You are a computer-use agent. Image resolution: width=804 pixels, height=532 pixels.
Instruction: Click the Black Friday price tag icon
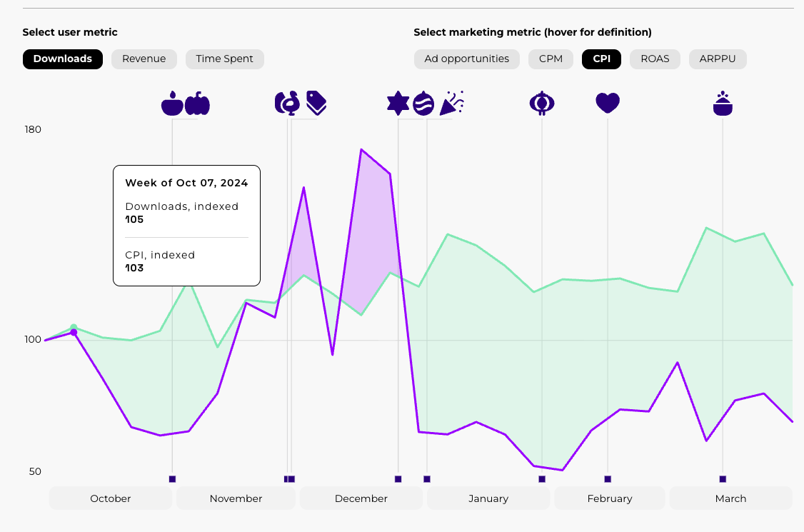(x=316, y=104)
